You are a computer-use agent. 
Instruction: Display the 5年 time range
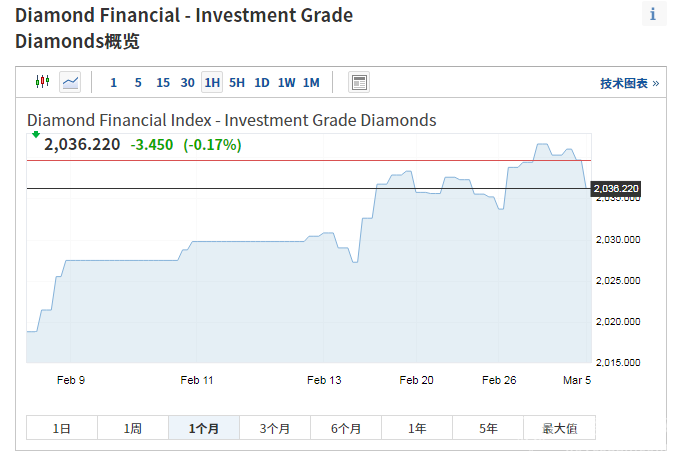pyautogui.click(x=488, y=428)
